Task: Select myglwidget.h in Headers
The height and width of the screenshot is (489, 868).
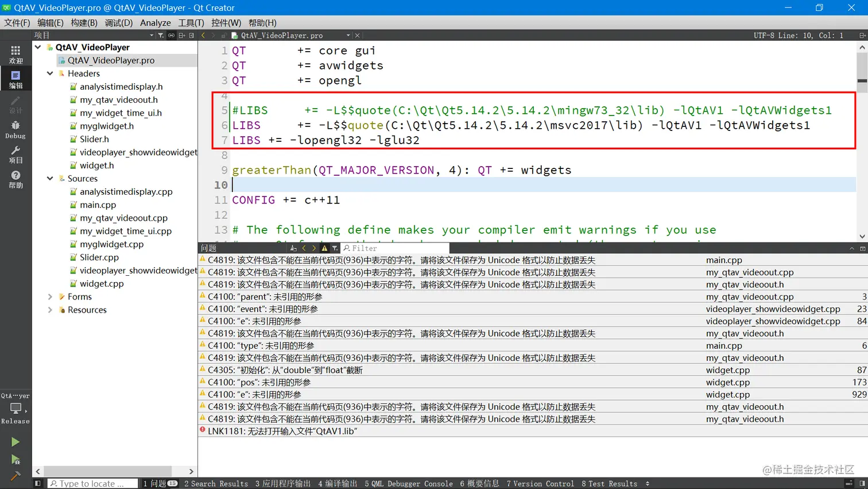Action: point(107,126)
